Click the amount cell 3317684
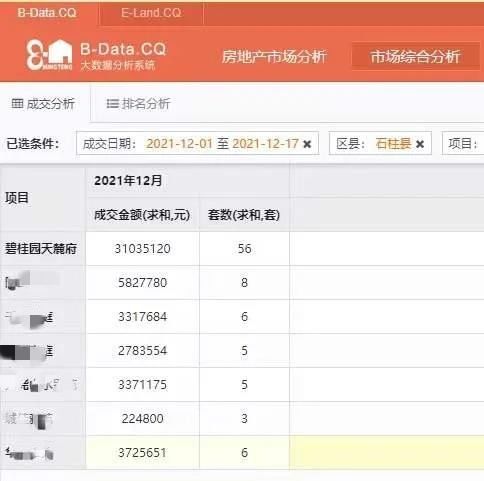 tap(143, 317)
